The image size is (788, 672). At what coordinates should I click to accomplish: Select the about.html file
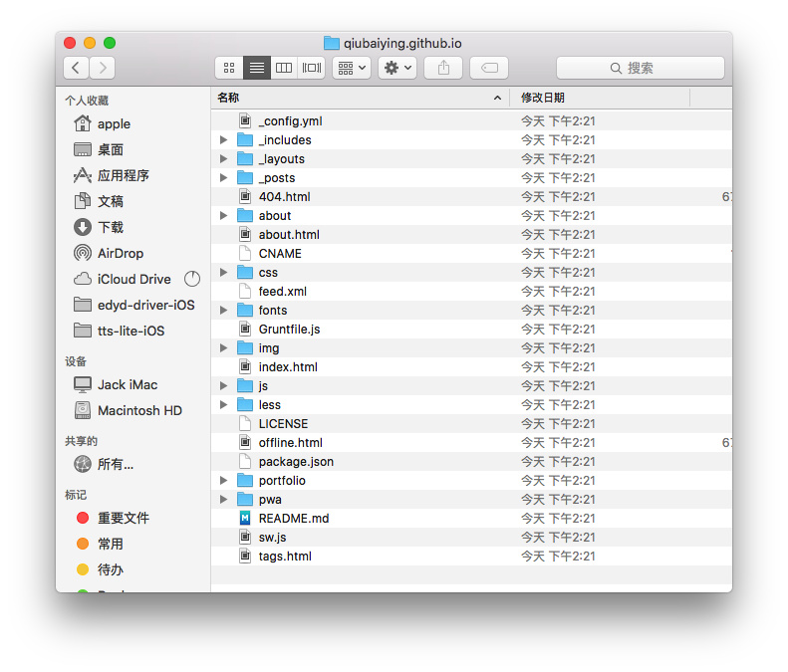tap(471, 235)
